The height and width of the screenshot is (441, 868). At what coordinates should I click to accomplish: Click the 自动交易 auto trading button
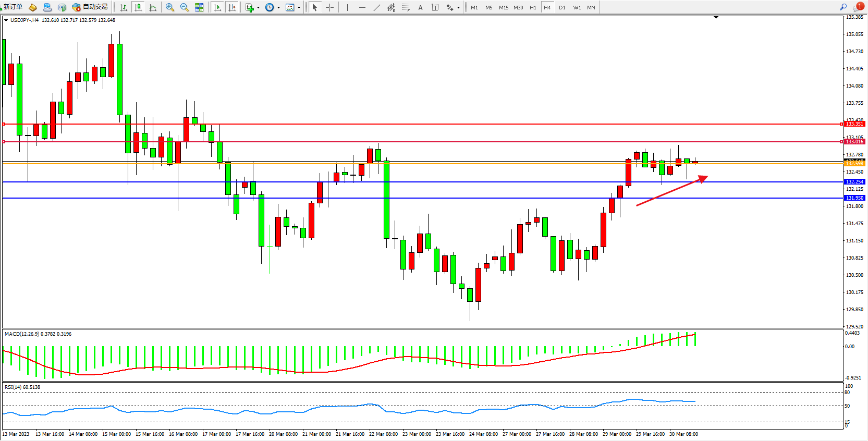click(90, 7)
